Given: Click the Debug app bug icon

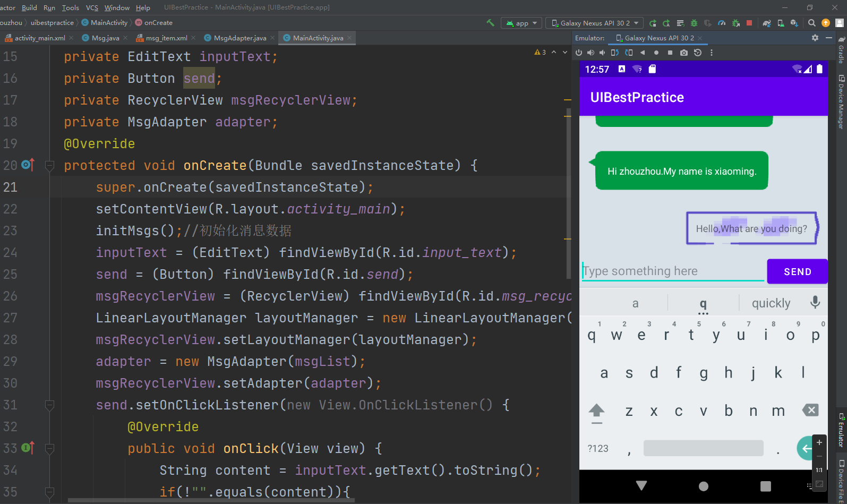Looking at the screenshot, I should coord(694,23).
